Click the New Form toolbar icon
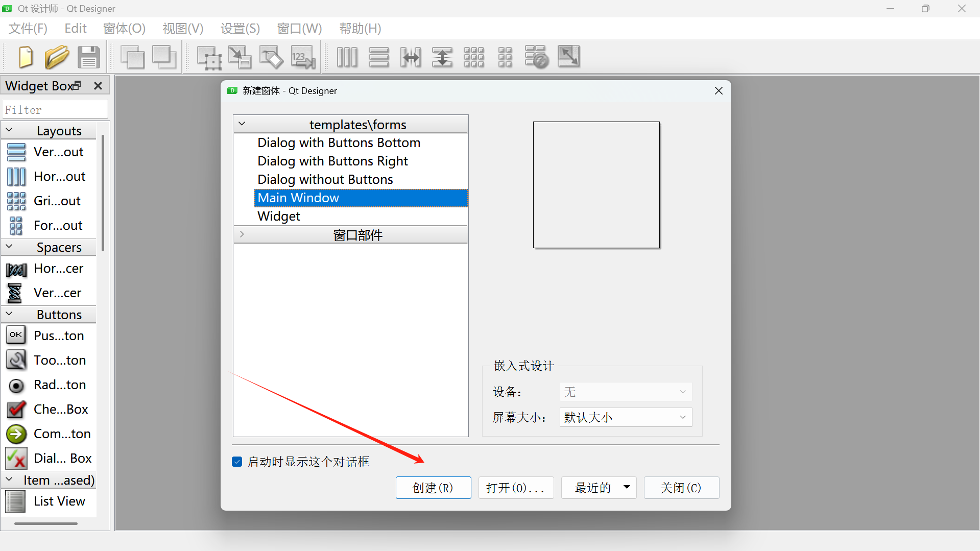Image resolution: width=980 pixels, height=551 pixels. point(25,57)
